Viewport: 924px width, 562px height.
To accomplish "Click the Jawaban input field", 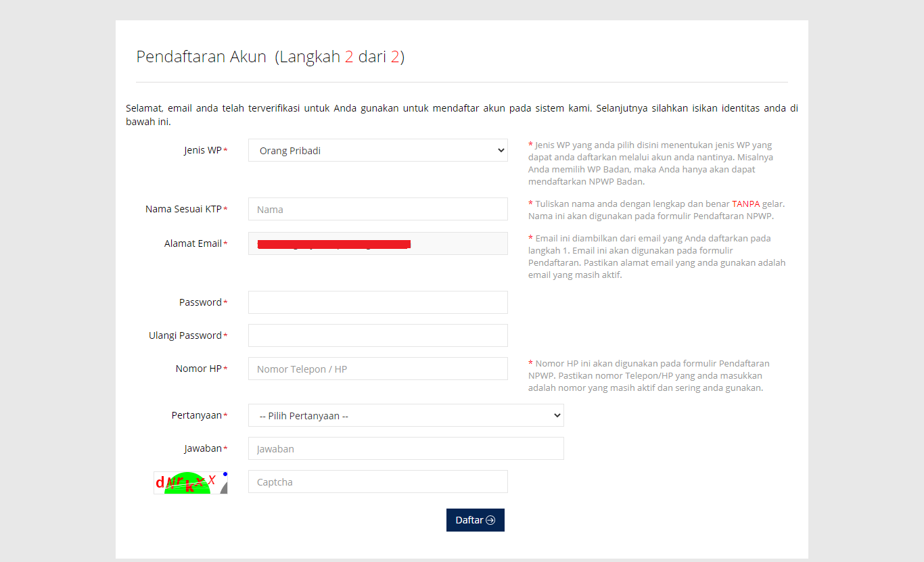I will pyautogui.click(x=406, y=448).
